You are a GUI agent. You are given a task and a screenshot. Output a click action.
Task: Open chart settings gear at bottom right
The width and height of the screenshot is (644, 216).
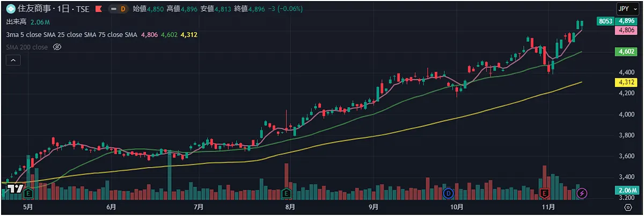pos(628,207)
